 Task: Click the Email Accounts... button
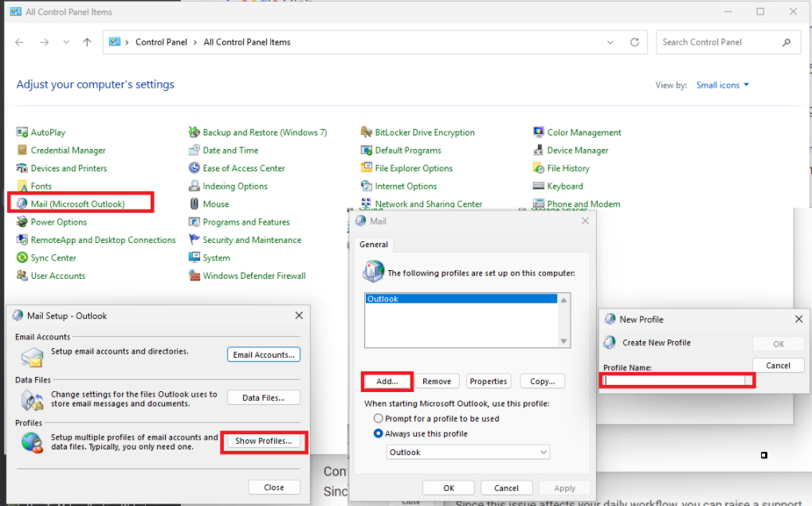264,355
